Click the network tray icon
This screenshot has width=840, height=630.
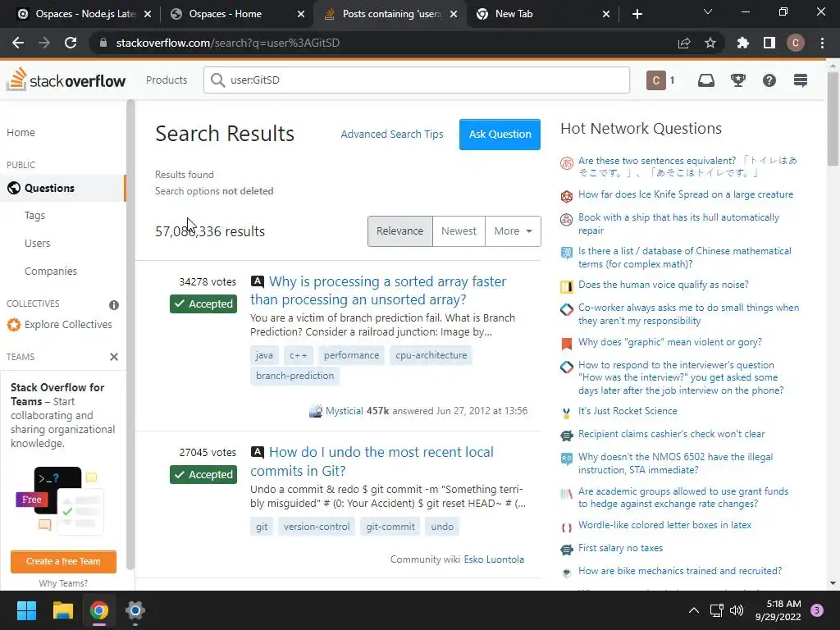pyautogui.click(x=716, y=610)
